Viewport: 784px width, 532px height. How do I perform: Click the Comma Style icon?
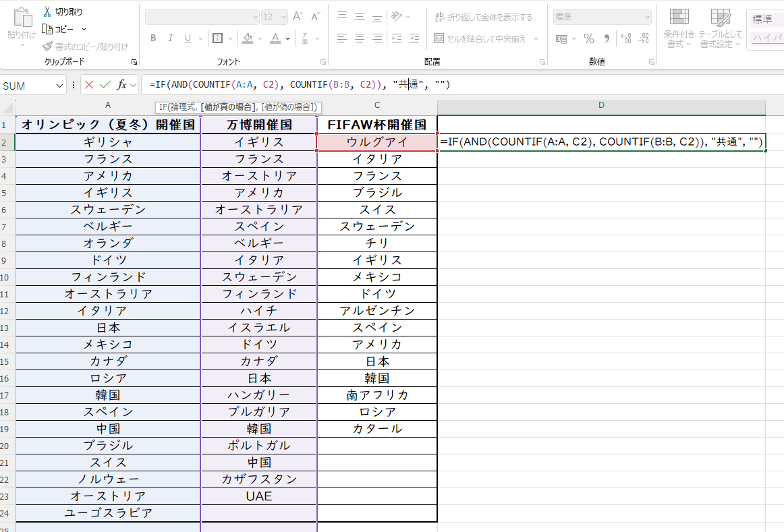click(x=607, y=38)
